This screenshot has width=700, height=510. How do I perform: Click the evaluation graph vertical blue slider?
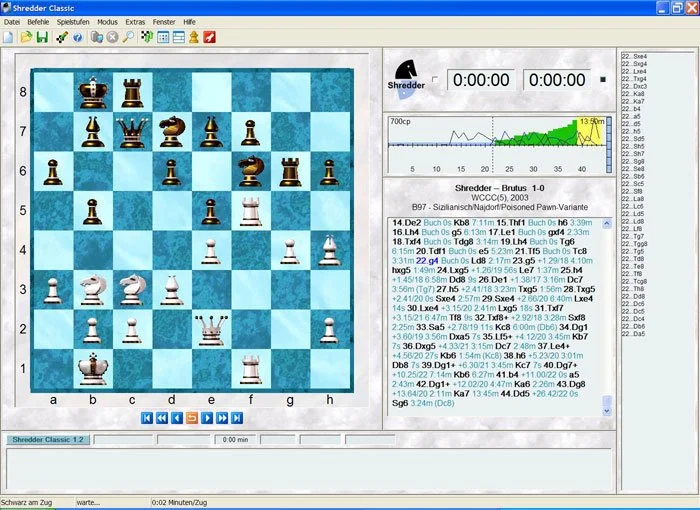[x=609, y=145]
